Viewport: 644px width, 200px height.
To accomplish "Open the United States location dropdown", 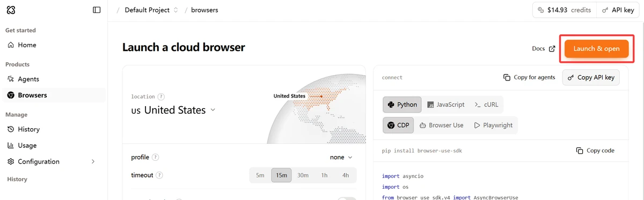I will (173, 110).
